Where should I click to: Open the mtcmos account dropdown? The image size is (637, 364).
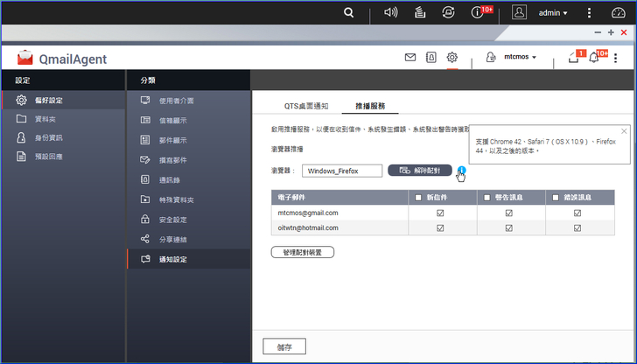point(521,58)
